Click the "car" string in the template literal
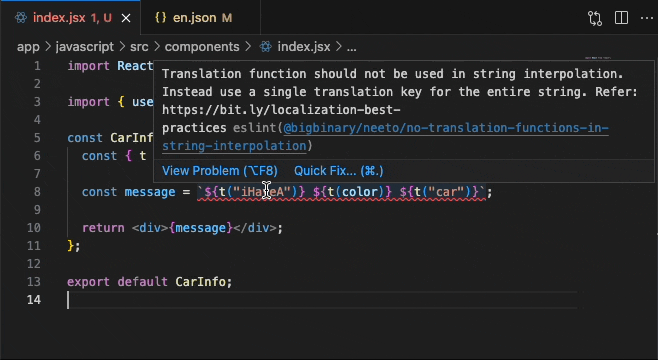Screen dimensions: 658x360 (446, 192)
